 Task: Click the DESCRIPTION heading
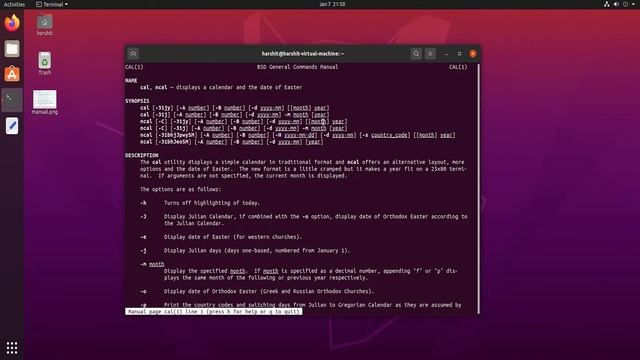(x=142, y=155)
